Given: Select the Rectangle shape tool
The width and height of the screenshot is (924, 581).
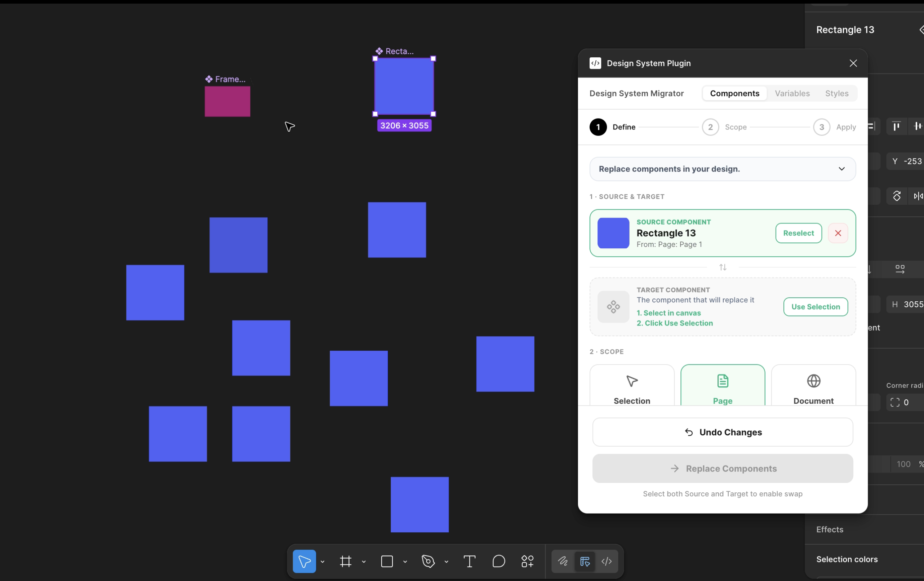Looking at the screenshot, I should click(387, 562).
